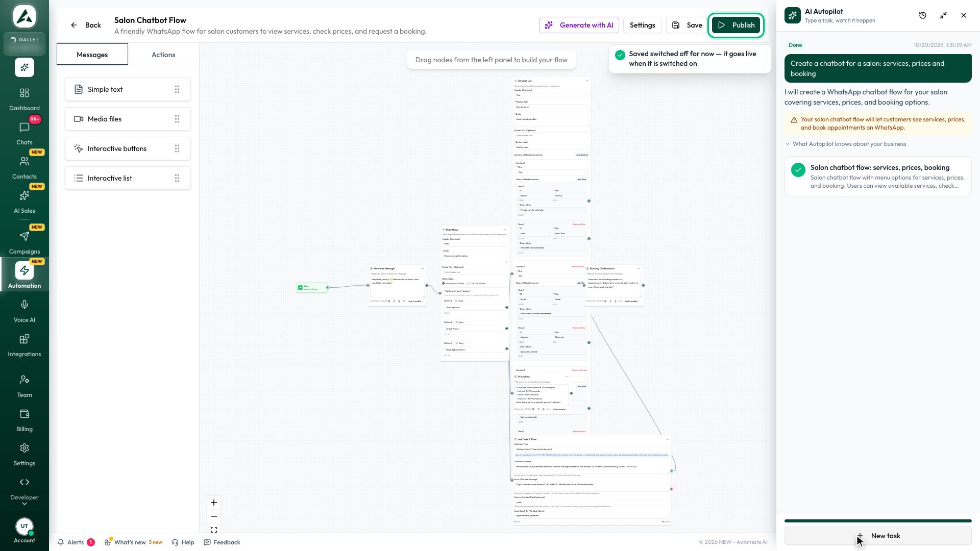Viewport: 980px width, 551px height.
Task: Open the Dashboard sidebar icon
Action: click(24, 99)
